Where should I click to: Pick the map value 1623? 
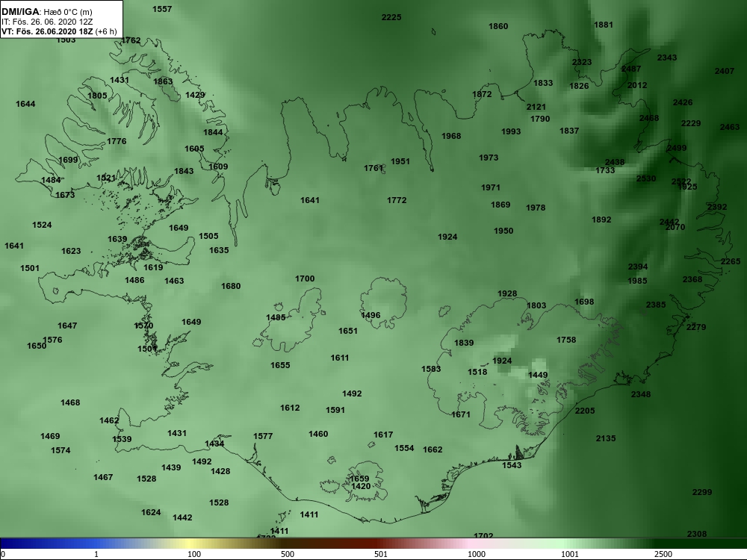[x=71, y=251]
